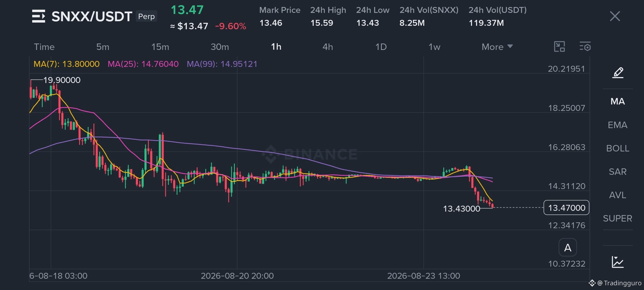Image resolution: width=644 pixels, height=290 pixels.
Task: Click the current price label 13.47000
Action: pos(566,208)
